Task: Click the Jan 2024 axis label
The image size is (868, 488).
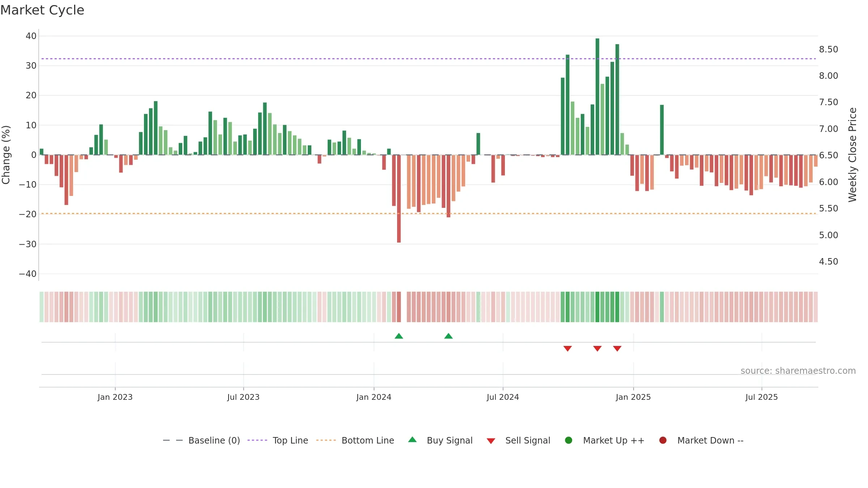Action: (x=374, y=397)
